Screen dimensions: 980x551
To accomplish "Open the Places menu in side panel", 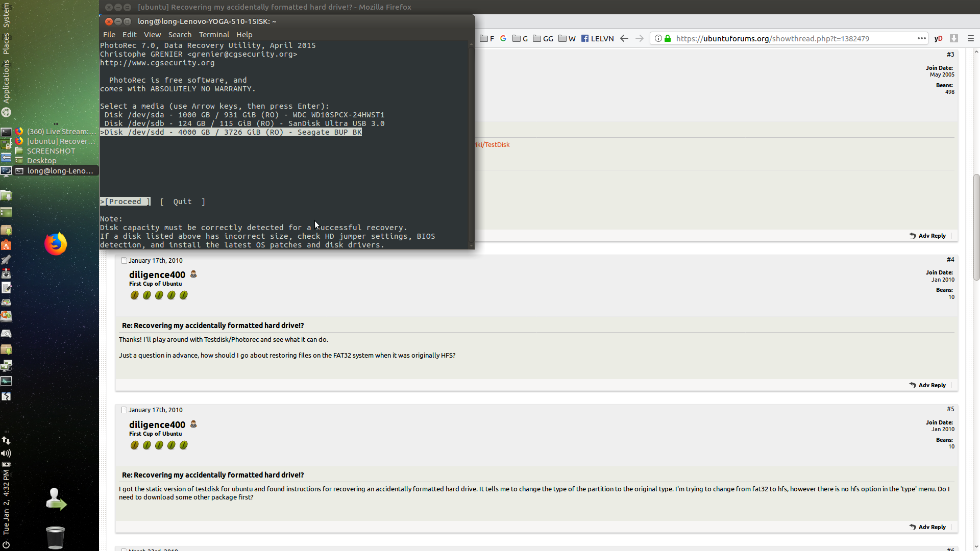I will tap(6, 43).
